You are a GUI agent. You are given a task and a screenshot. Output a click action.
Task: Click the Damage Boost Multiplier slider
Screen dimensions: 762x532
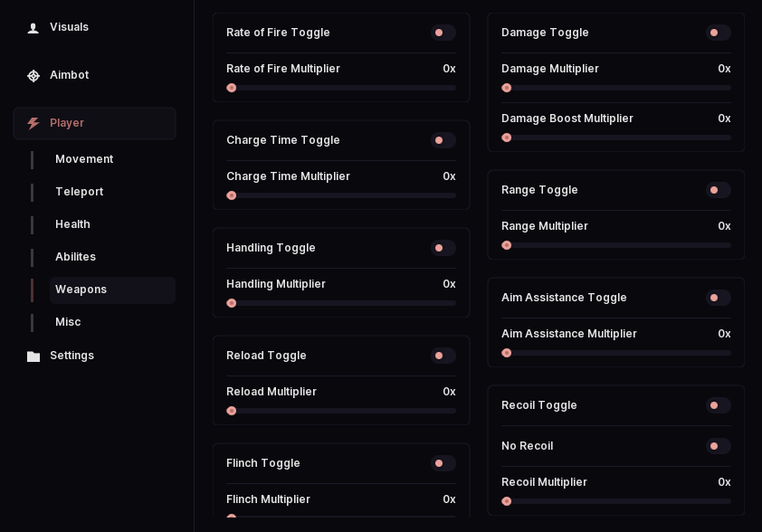616,138
